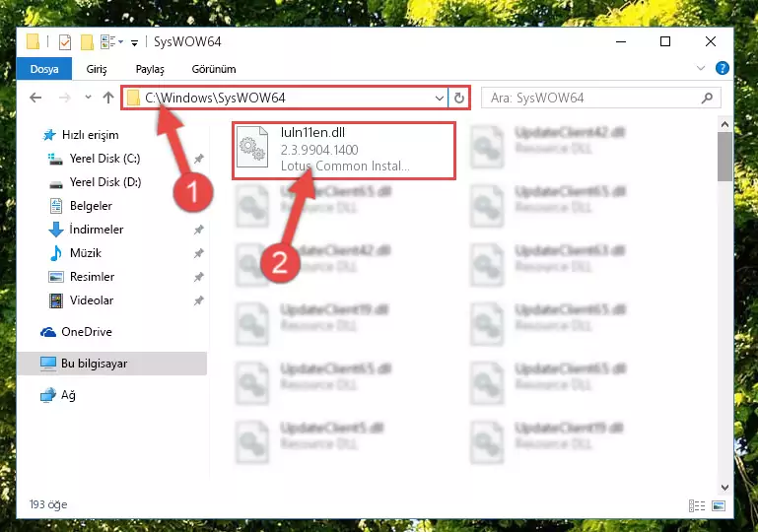
Task: Maximize the SysWOW64 window
Action: point(665,42)
